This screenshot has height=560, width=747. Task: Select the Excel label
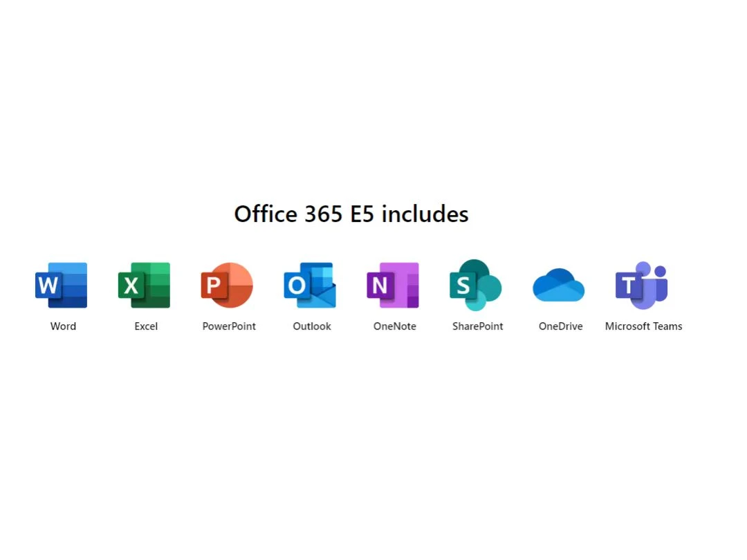pyautogui.click(x=145, y=326)
